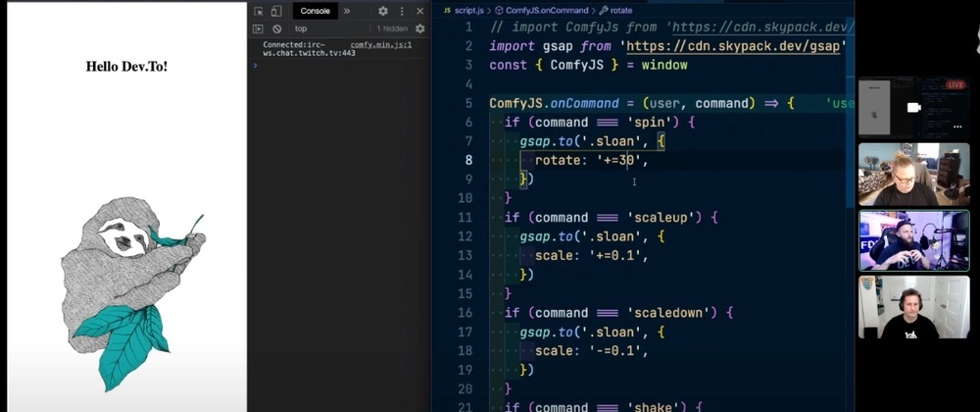Select script.js in the editor breadcrumb

pyautogui.click(x=469, y=10)
